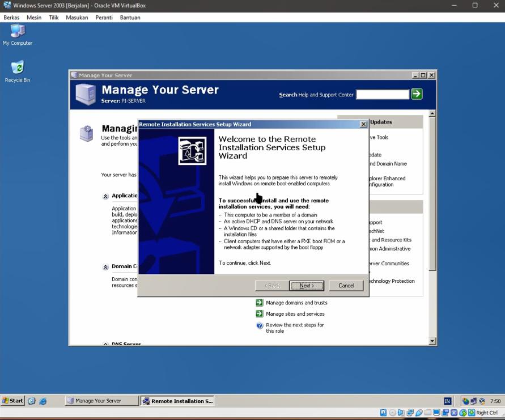This screenshot has width=505, height=420.
Task: Select the My Computer desktop icon
Action: coord(18,35)
